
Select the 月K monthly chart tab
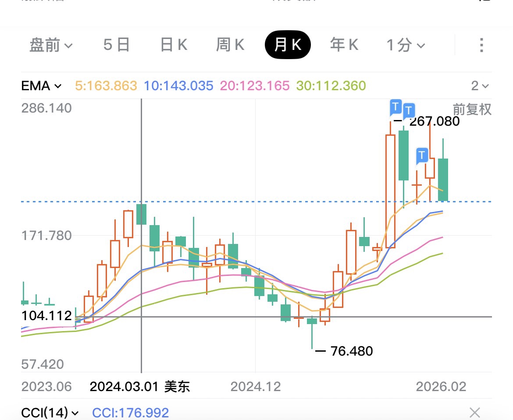coord(288,45)
